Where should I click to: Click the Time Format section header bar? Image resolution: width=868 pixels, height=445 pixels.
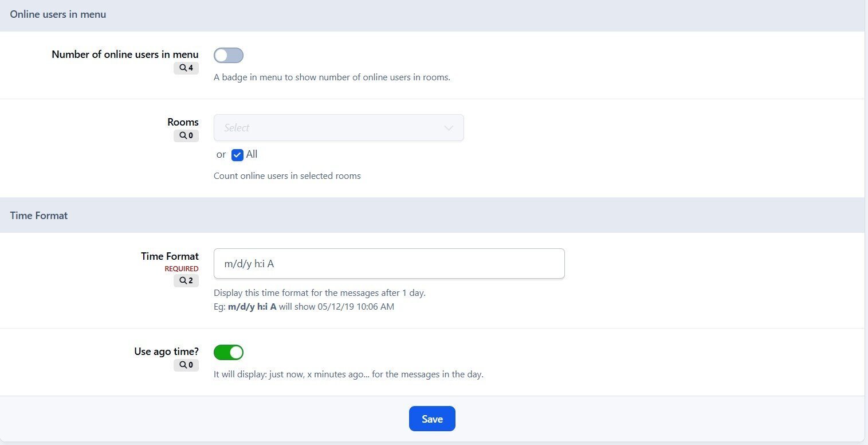39,216
